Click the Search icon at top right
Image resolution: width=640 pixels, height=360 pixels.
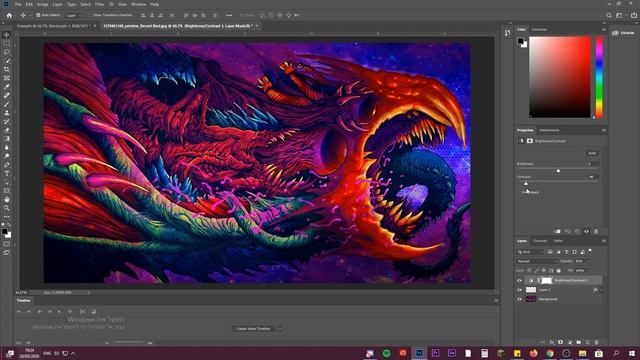pos(609,15)
